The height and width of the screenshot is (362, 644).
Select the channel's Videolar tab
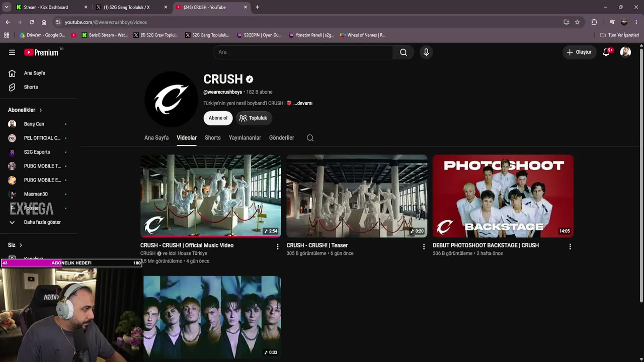(187, 138)
